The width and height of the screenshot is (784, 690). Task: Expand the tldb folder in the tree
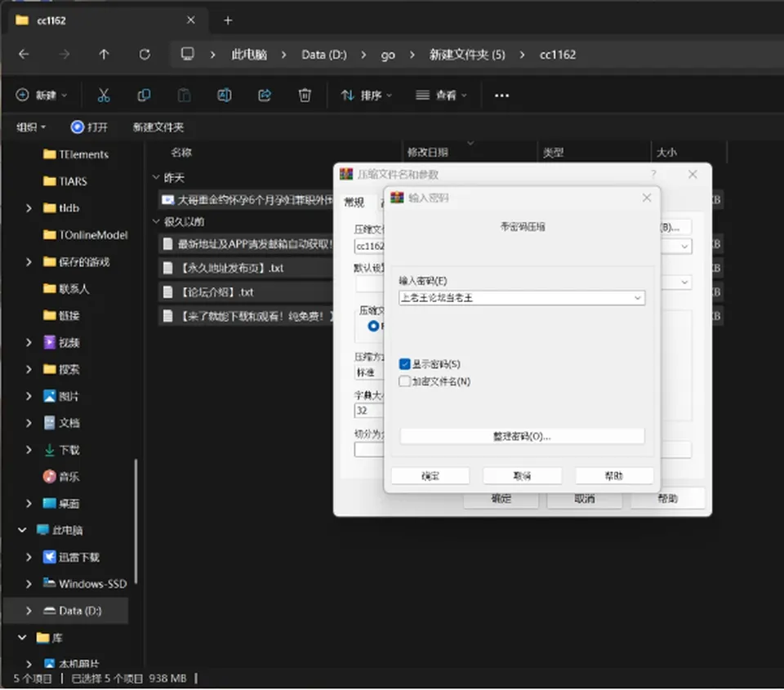(x=29, y=208)
